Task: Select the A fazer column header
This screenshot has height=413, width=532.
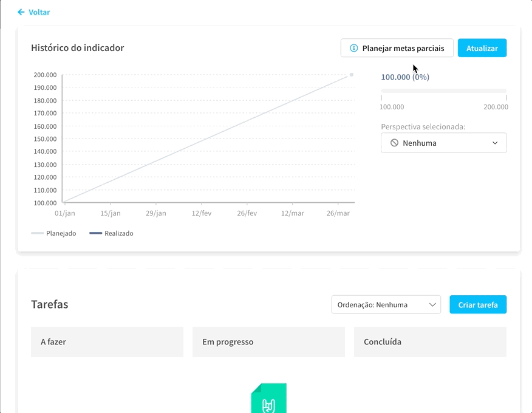Action: click(x=107, y=341)
